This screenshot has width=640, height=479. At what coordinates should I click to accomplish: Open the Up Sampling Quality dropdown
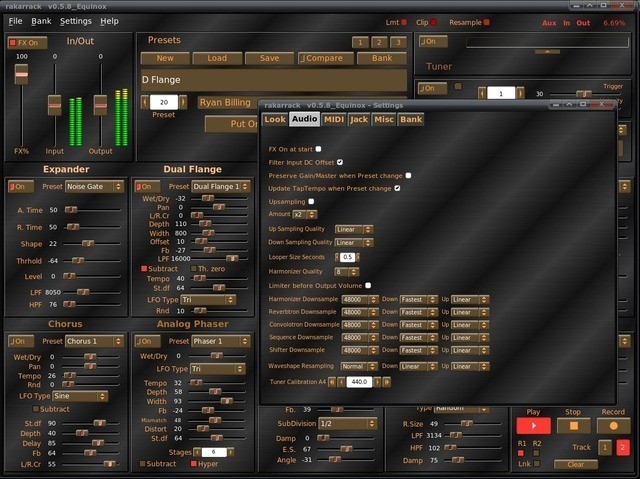pyautogui.click(x=354, y=229)
